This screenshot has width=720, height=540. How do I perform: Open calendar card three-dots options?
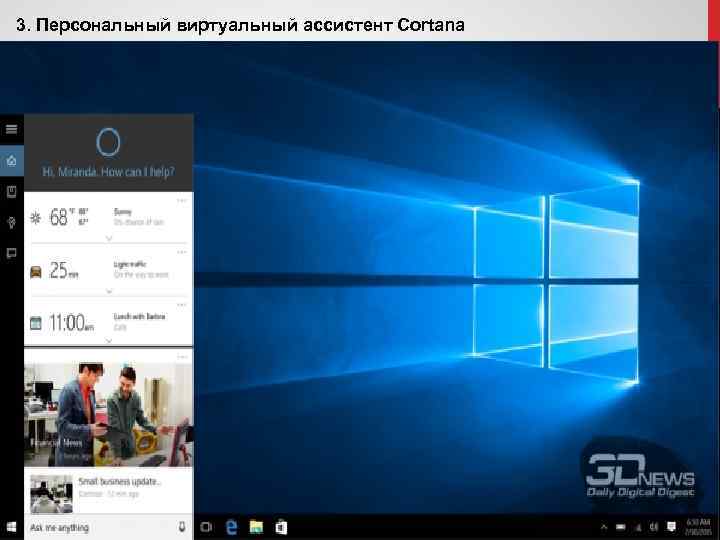[x=182, y=305]
